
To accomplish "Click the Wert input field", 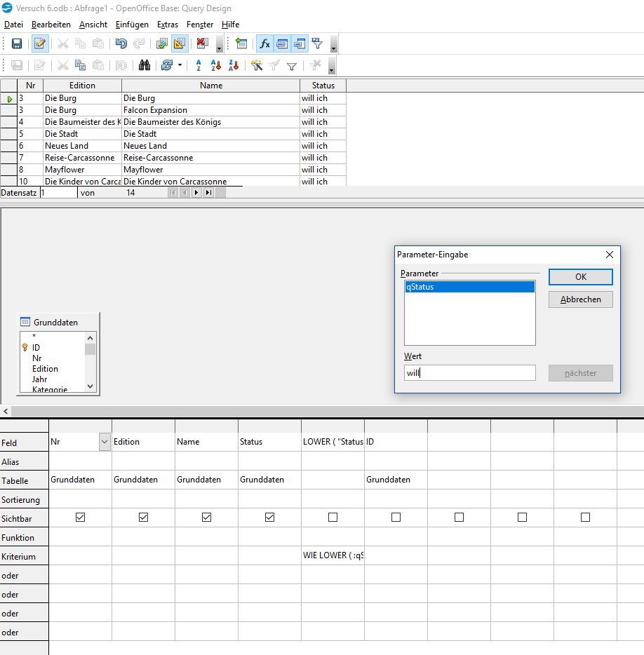I will [469, 373].
